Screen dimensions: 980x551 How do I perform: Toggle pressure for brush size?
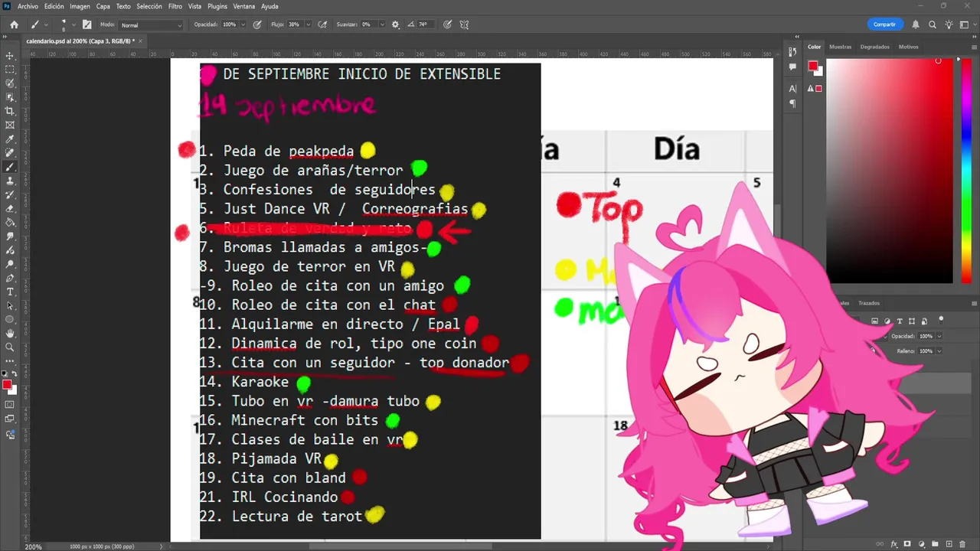[x=447, y=24]
